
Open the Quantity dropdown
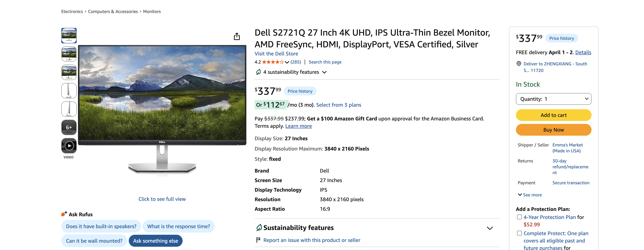(x=554, y=99)
